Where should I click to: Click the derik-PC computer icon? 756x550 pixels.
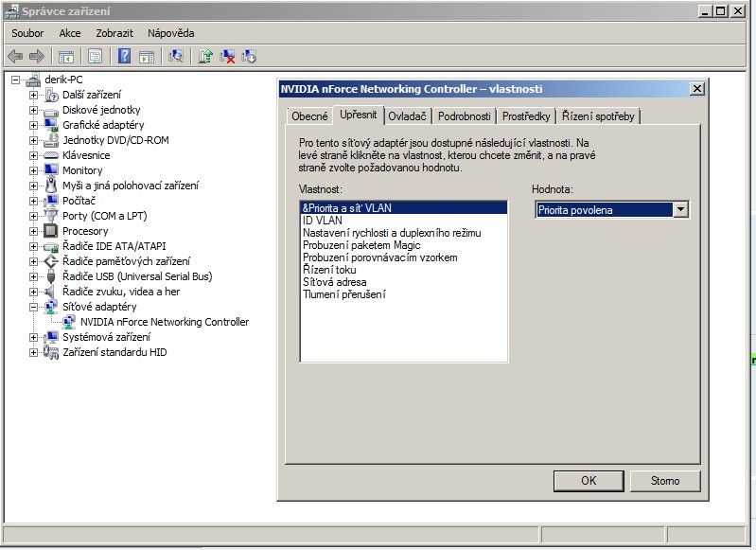(33, 80)
